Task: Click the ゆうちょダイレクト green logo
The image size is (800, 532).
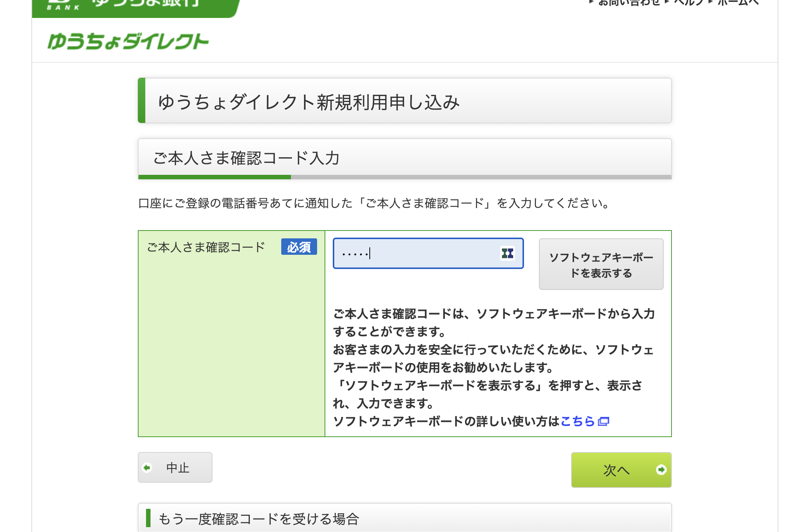Action: pyautogui.click(x=128, y=41)
